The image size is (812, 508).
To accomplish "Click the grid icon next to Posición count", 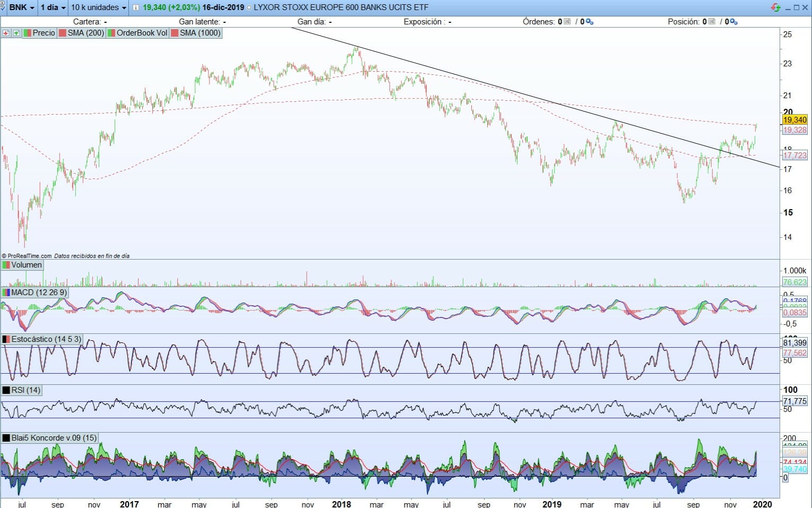I will [712, 22].
